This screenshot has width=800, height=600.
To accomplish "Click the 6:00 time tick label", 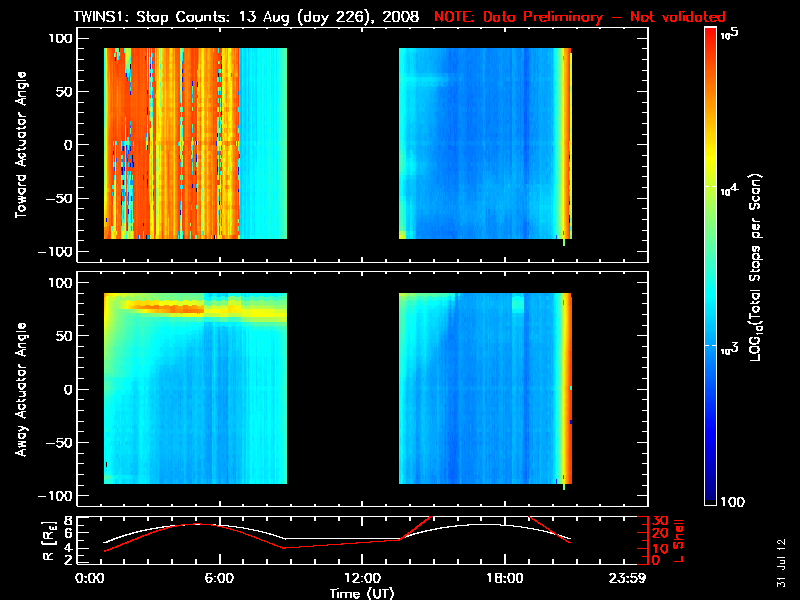I will 219,578.
